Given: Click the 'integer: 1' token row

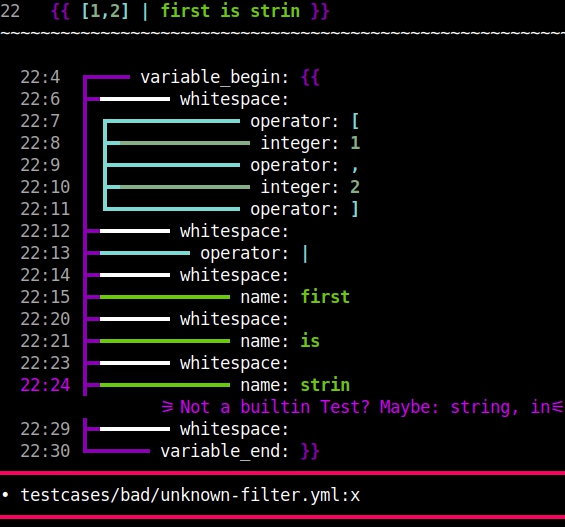Looking at the screenshot, I should click(310, 143).
